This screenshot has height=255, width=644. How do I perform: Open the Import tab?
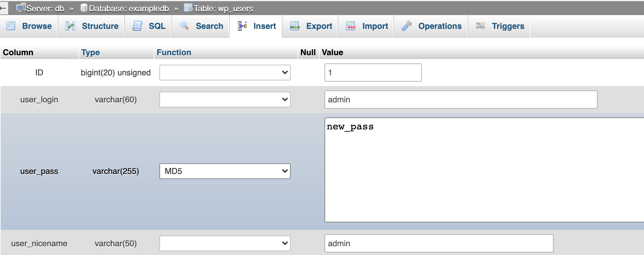[x=366, y=26]
